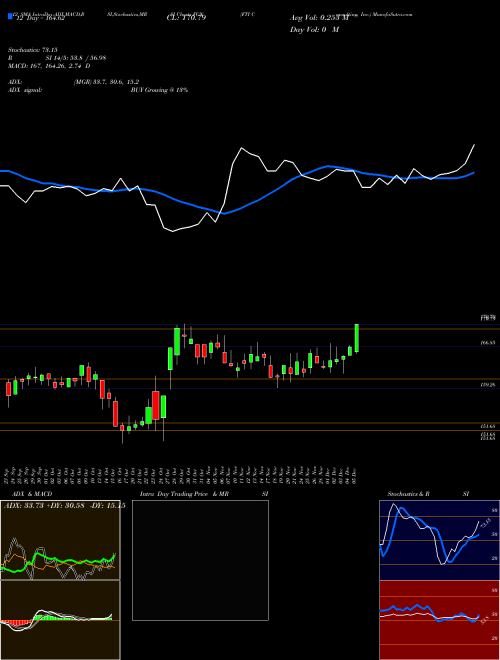Click the 'Day Vol: 0 M' label

point(314,30)
